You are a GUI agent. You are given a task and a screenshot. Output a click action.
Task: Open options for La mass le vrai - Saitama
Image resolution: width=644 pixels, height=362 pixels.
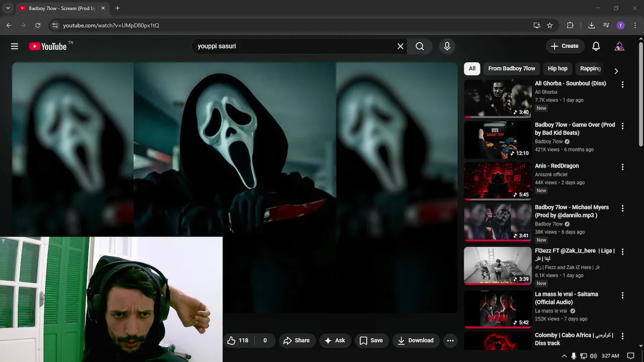coord(622,295)
